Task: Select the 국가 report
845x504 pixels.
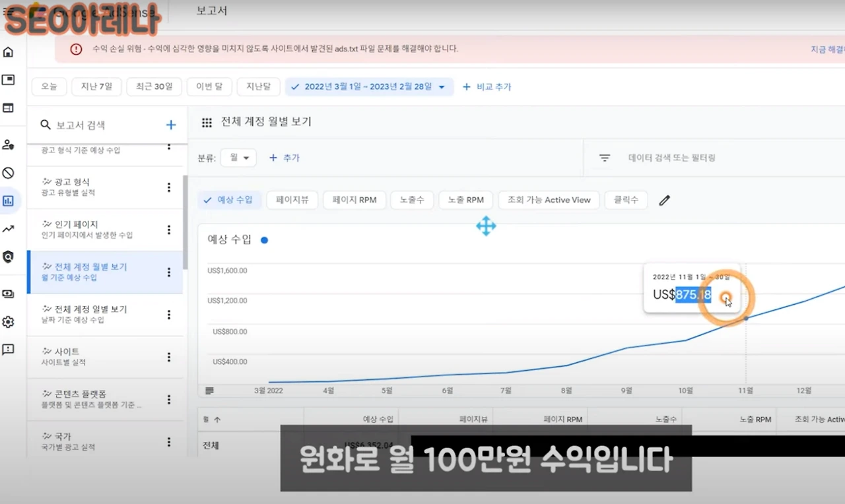Action: tap(105, 441)
